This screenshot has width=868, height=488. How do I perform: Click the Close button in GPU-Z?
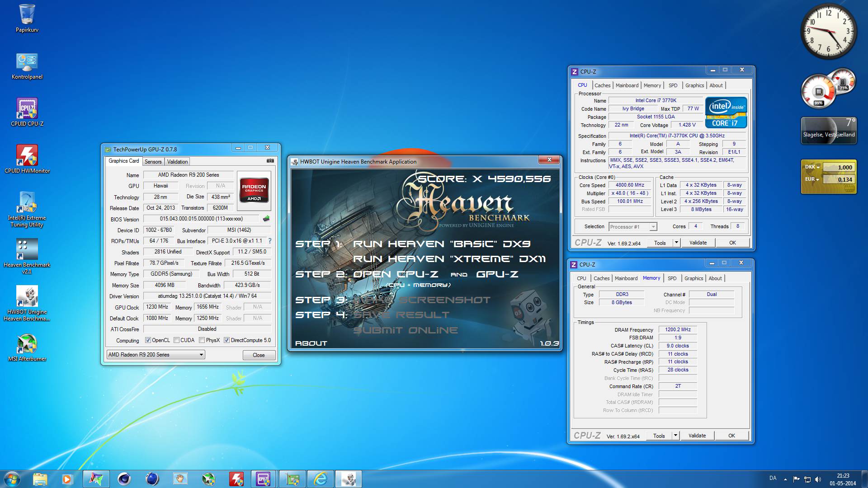click(259, 355)
